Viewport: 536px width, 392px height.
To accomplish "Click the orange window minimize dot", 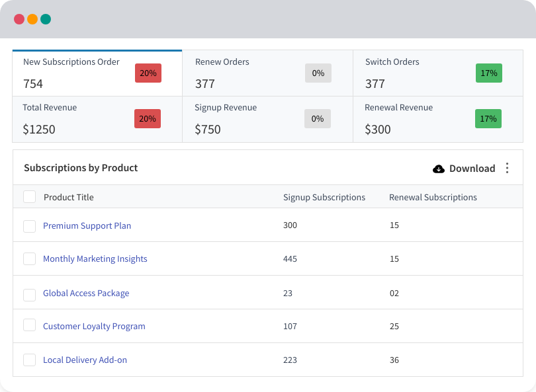I will tap(32, 19).
